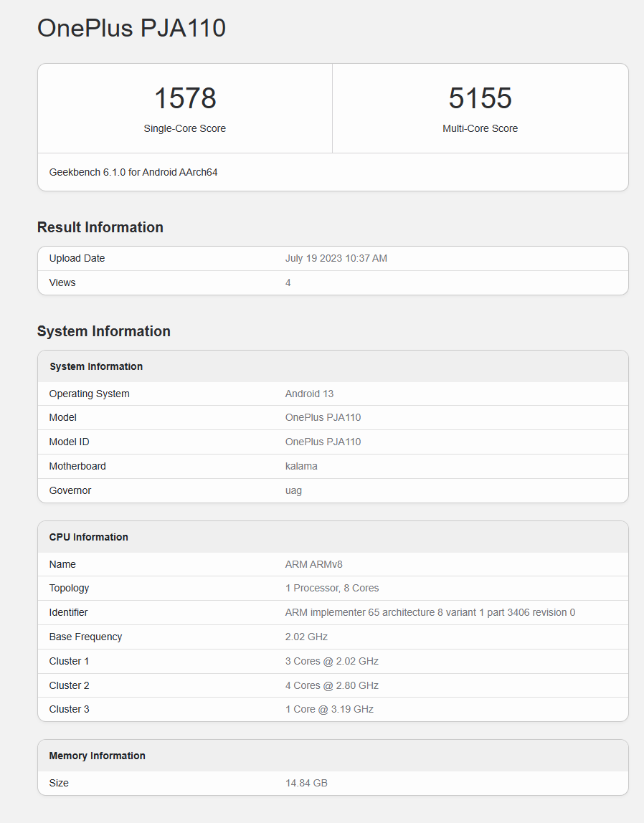The image size is (644, 823).
Task: Click the Views row label
Action: tap(62, 283)
